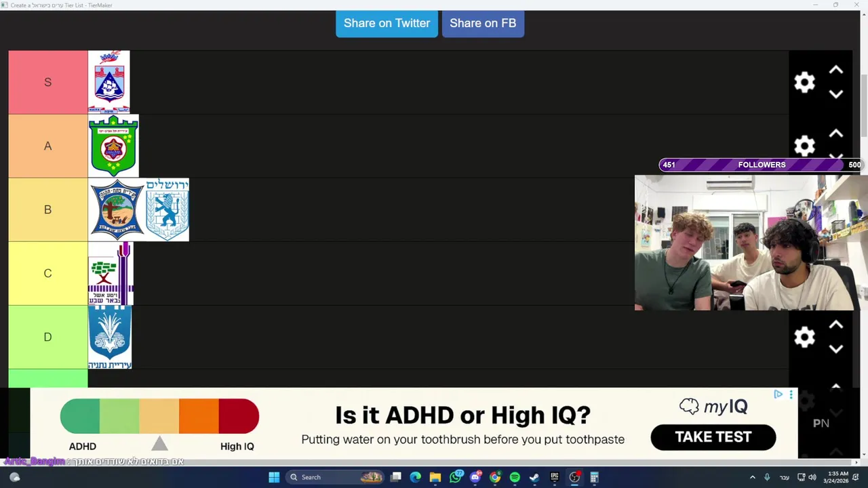Move the D tier row down
This screenshot has width=868, height=488.
836,349
